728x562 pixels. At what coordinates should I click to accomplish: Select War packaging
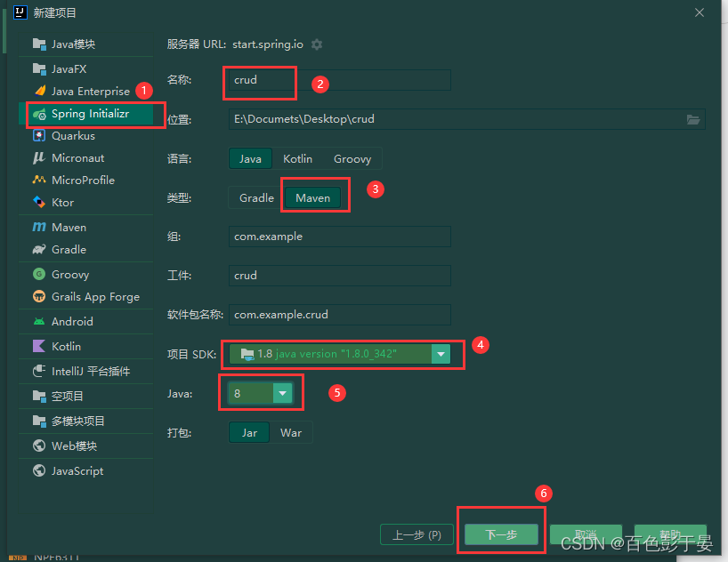pyautogui.click(x=291, y=433)
